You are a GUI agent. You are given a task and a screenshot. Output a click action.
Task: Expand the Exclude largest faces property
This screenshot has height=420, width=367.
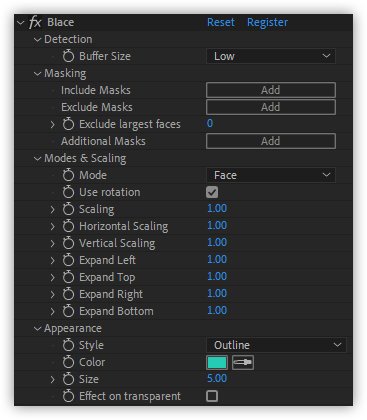click(x=52, y=124)
